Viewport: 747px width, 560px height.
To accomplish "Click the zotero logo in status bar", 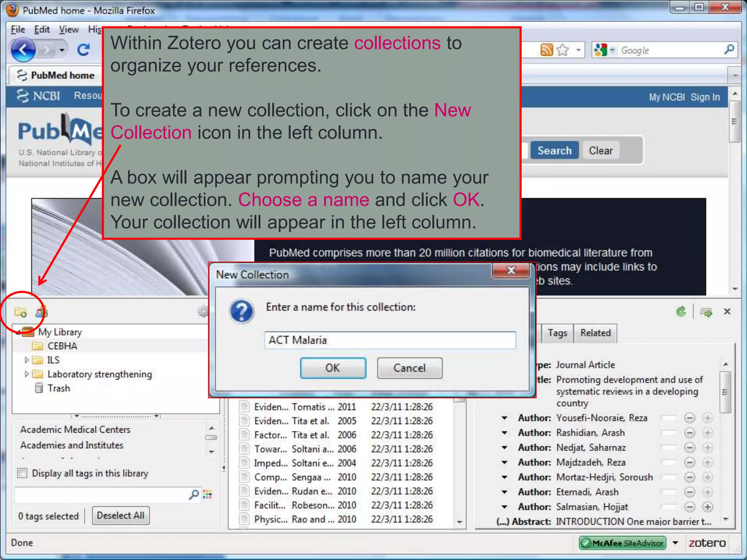I will (707, 543).
